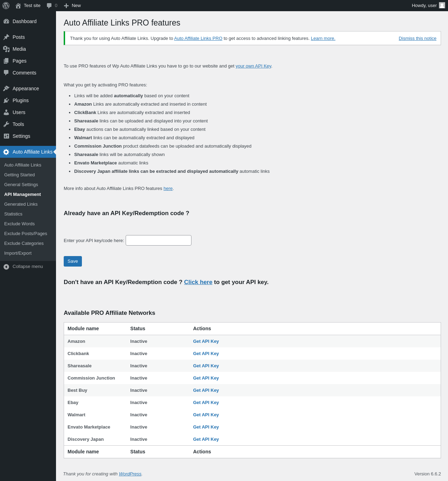The image size is (448, 481).
Task: Click the Dashboard gauge icon
Action: click(6, 21)
